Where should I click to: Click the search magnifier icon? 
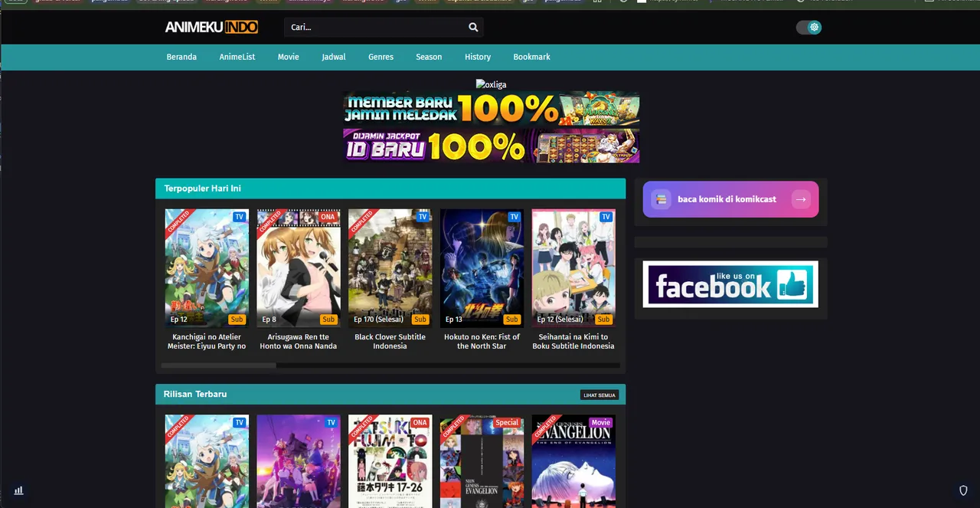pyautogui.click(x=473, y=27)
